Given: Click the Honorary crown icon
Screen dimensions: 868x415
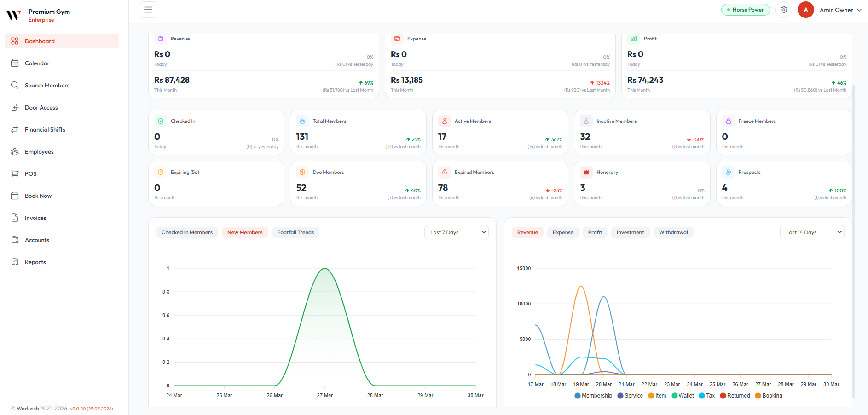Looking at the screenshot, I should [586, 172].
